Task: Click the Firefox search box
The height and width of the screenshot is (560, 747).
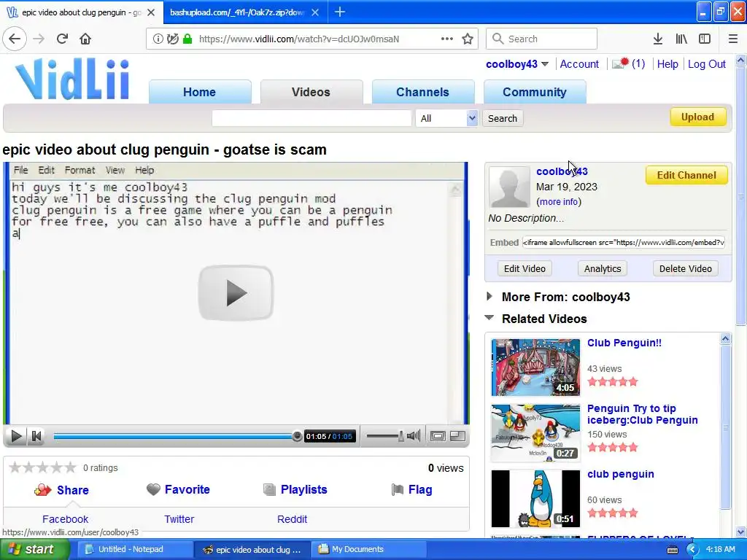Action: pyautogui.click(x=542, y=39)
